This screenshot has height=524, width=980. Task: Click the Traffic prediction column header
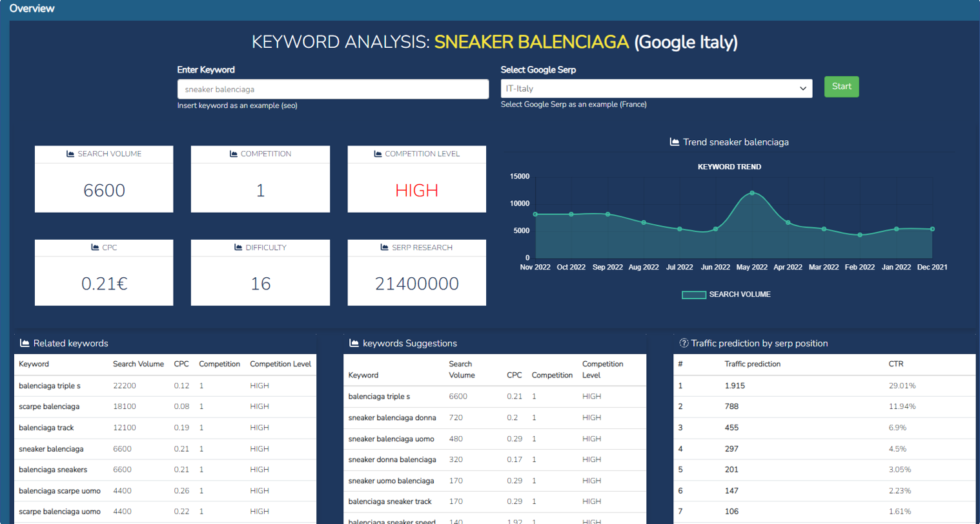click(753, 364)
